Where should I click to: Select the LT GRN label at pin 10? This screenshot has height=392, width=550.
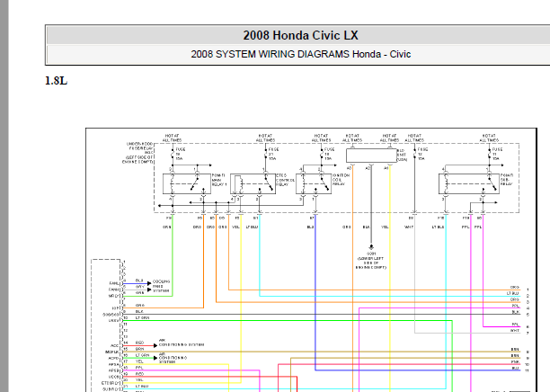(142, 317)
